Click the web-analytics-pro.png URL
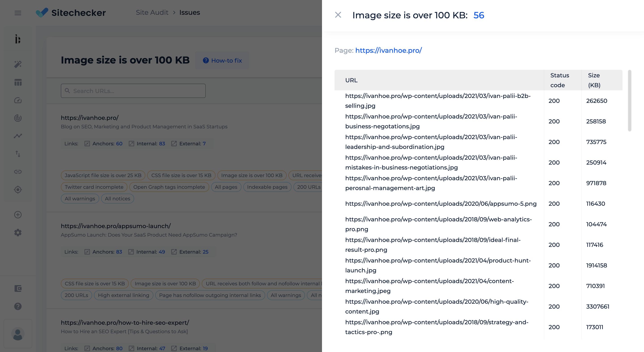 coord(438,224)
